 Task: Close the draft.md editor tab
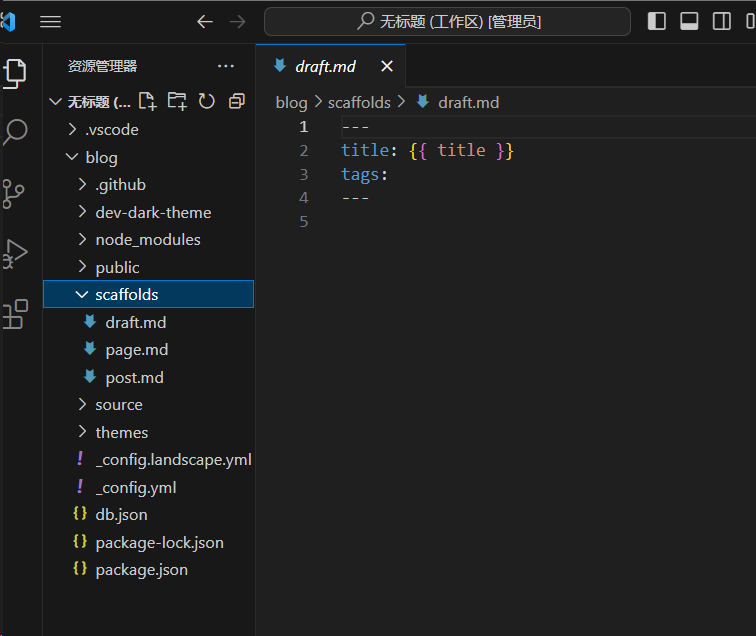coord(387,67)
